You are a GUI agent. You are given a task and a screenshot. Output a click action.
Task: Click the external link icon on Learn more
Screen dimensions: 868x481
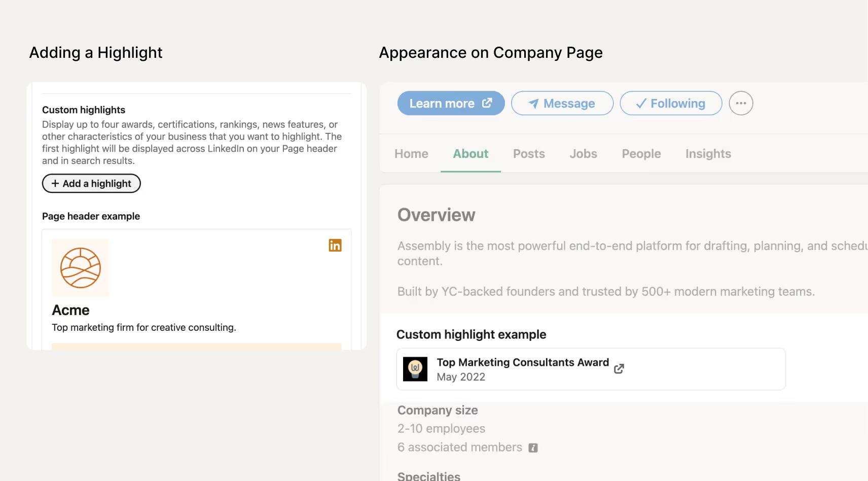(x=487, y=103)
